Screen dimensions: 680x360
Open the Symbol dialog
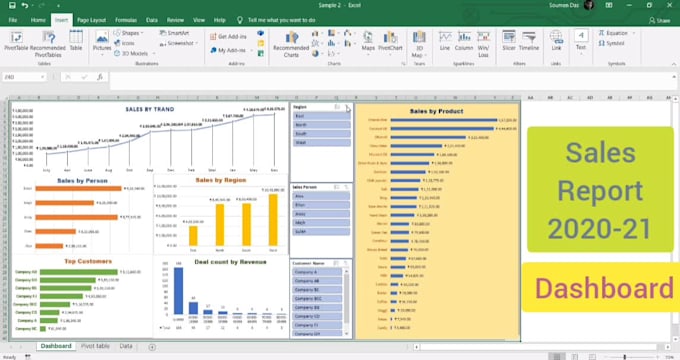click(x=611, y=43)
